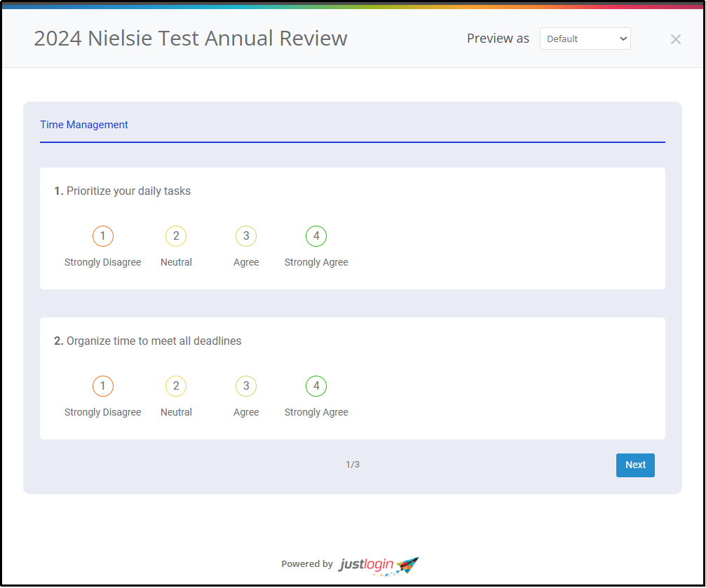Select rating 3 for Prioritize your daily tasks
The image size is (706, 588).
click(246, 236)
